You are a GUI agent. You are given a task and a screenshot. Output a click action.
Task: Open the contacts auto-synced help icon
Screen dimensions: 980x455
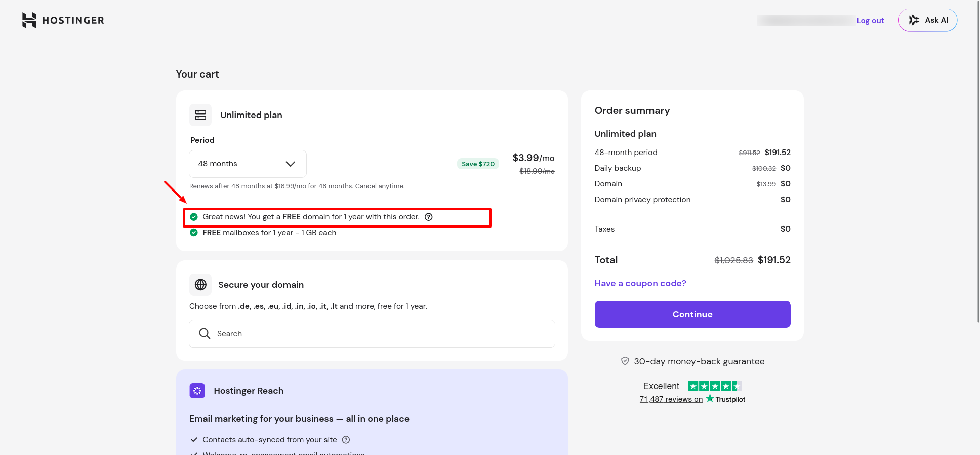[346, 440]
